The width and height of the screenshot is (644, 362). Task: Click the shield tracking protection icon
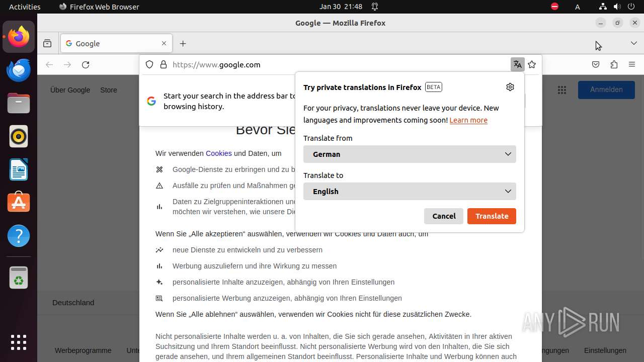(x=149, y=64)
